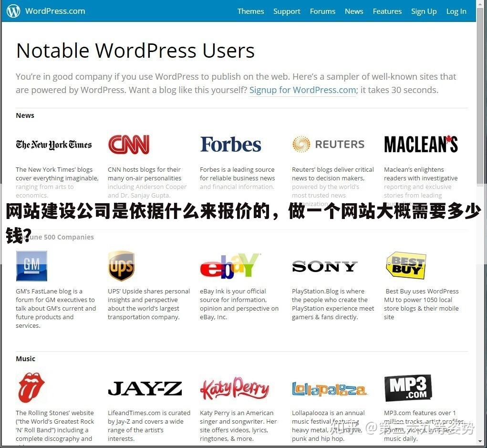Click the Log In link
The height and width of the screenshot is (448, 487).
point(456,11)
